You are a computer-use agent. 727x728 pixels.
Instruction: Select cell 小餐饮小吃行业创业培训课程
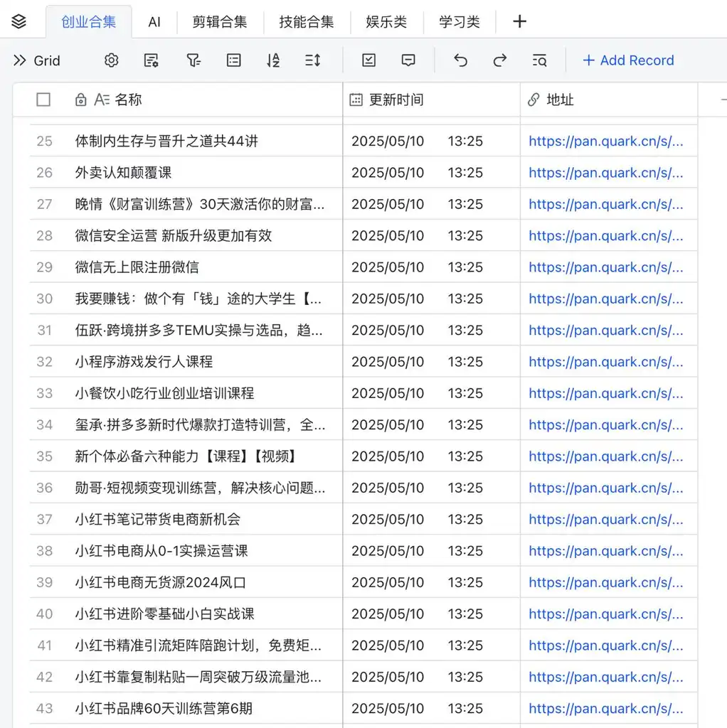point(205,393)
